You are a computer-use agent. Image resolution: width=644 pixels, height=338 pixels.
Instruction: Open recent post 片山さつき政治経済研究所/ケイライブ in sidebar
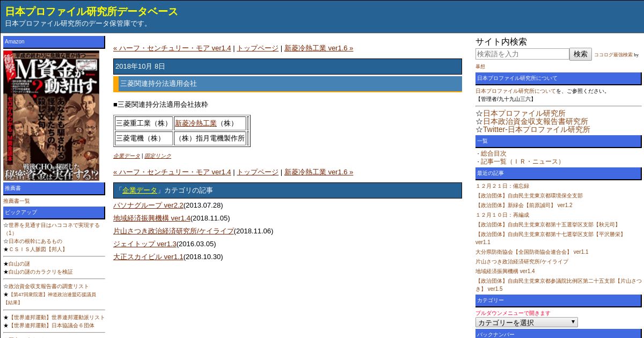pyautogui.click(x=522, y=261)
